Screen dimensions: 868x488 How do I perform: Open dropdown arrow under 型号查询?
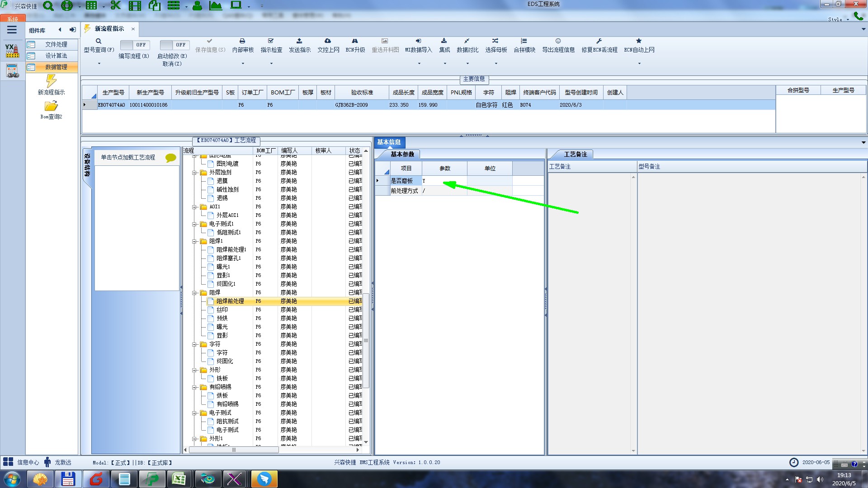[x=99, y=63]
